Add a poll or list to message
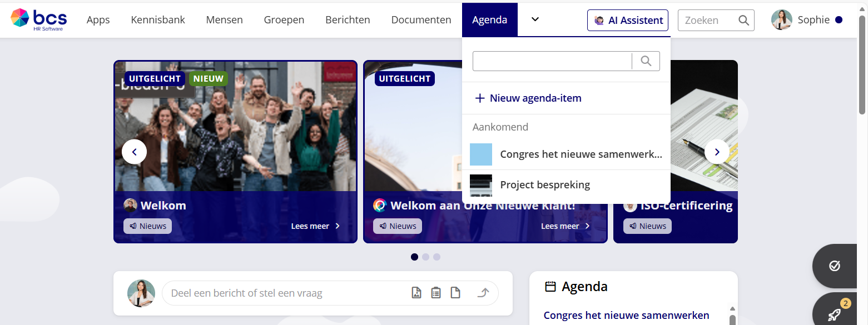Viewport: 868px width, 325px height. 436,293
